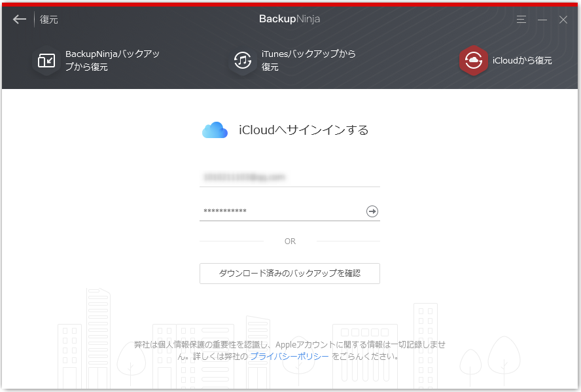This screenshot has height=392, width=581.
Task: Go back using the left arrow icon
Action: pos(19,19)
